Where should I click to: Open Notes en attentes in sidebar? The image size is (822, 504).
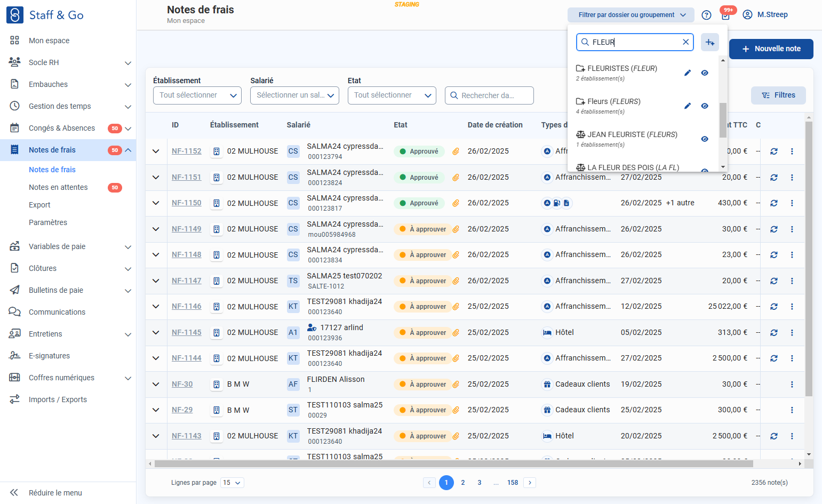[58, 187]
